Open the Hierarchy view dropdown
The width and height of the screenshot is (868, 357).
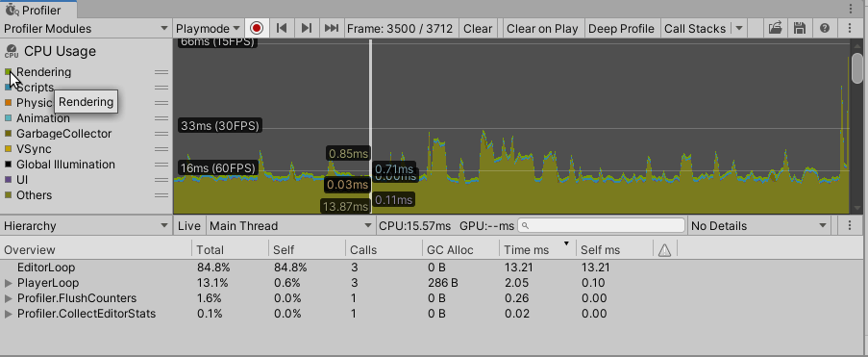point(86,225)
